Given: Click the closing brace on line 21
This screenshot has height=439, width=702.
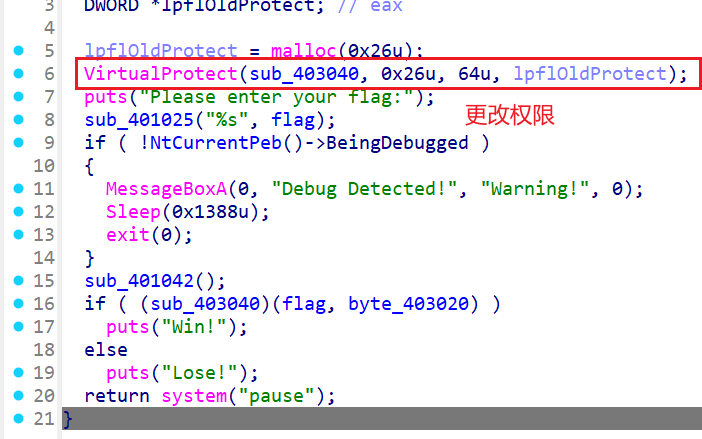Looking at the screenshot, I should [x=68, y=419].
